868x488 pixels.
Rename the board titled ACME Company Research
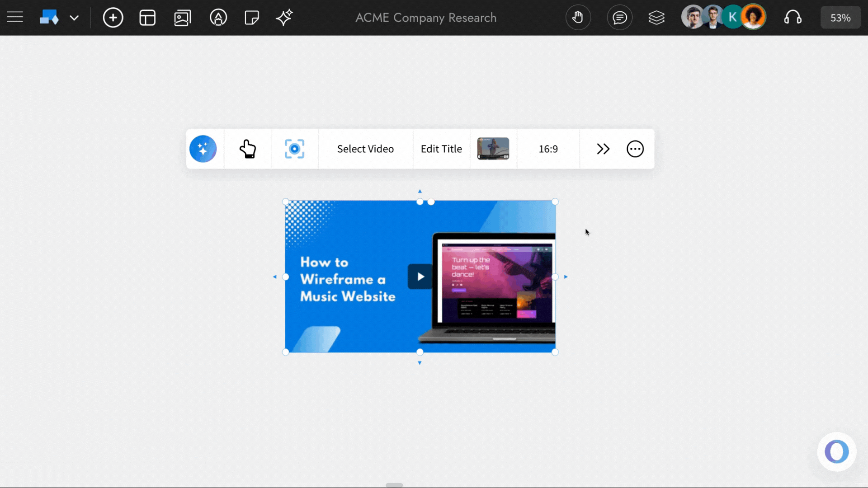pyautogui.click(x=425, y=18)
